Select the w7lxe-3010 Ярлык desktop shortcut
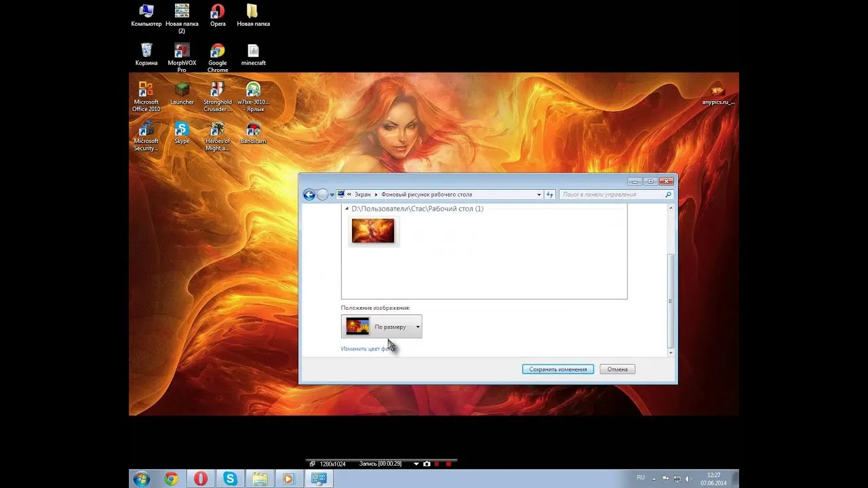Image resolution: width=868 pixels, height=488 pixels. [253, 97]
